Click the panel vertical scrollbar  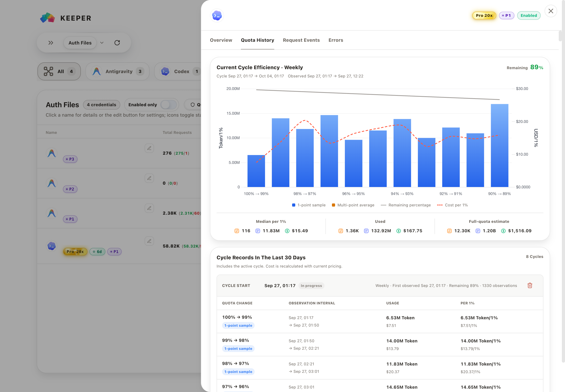[x=560, y=36]
